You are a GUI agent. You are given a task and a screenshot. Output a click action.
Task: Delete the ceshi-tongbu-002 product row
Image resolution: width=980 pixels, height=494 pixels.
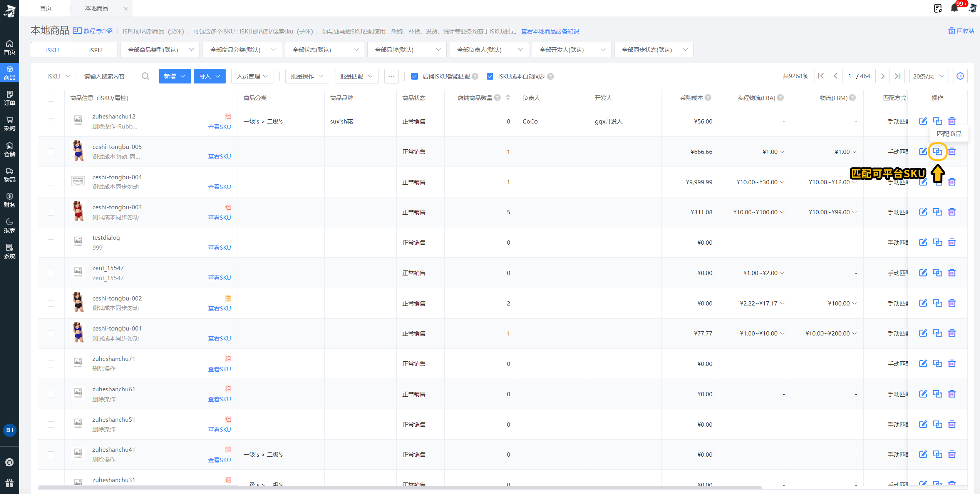(952, 303)
